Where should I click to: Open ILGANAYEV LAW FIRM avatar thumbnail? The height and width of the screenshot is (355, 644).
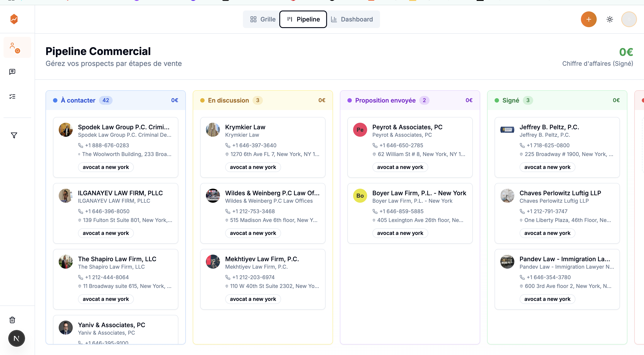66,196
